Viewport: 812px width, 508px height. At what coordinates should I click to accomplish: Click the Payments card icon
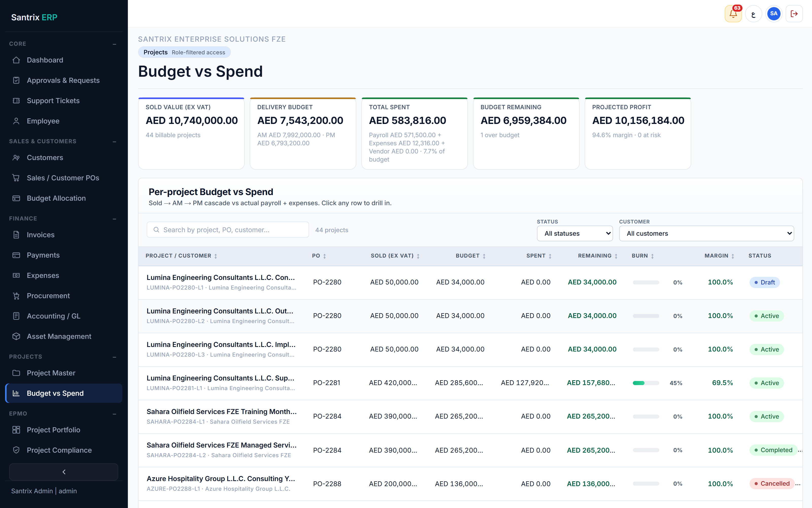point(16,255)
